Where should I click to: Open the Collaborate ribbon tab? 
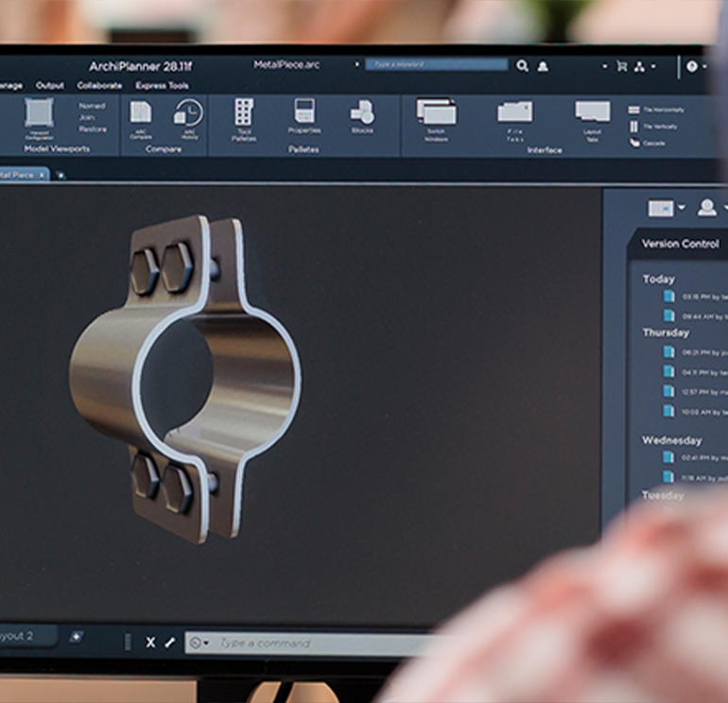99,85
